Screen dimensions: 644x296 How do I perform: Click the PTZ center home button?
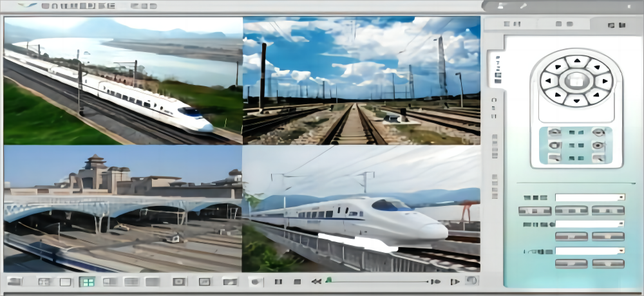(x=576, y=81)
